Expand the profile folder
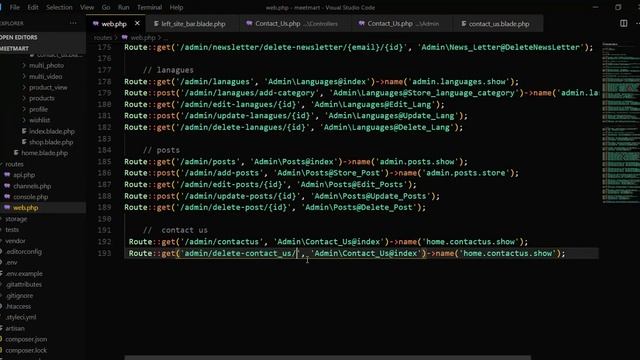Screen dimensions: 640x360 [x=38, y=109]
